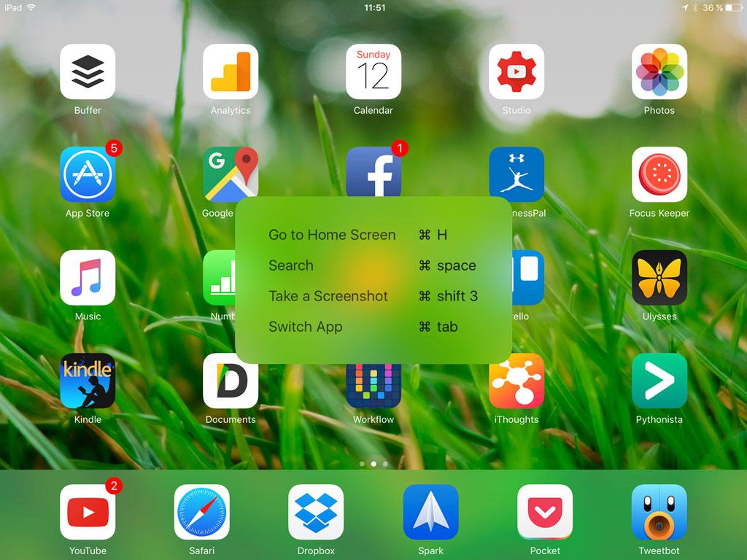Viewport: 747px width, 560px height.
Task: Tap the "Tweetbot" dock label text
Action: (x=659, y=551)
